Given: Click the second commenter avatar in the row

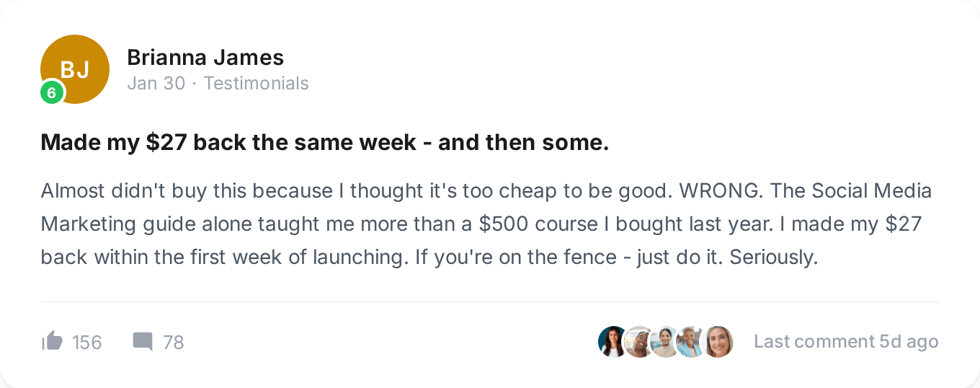Looking at the screenshot, I should (x=638, y=342).
